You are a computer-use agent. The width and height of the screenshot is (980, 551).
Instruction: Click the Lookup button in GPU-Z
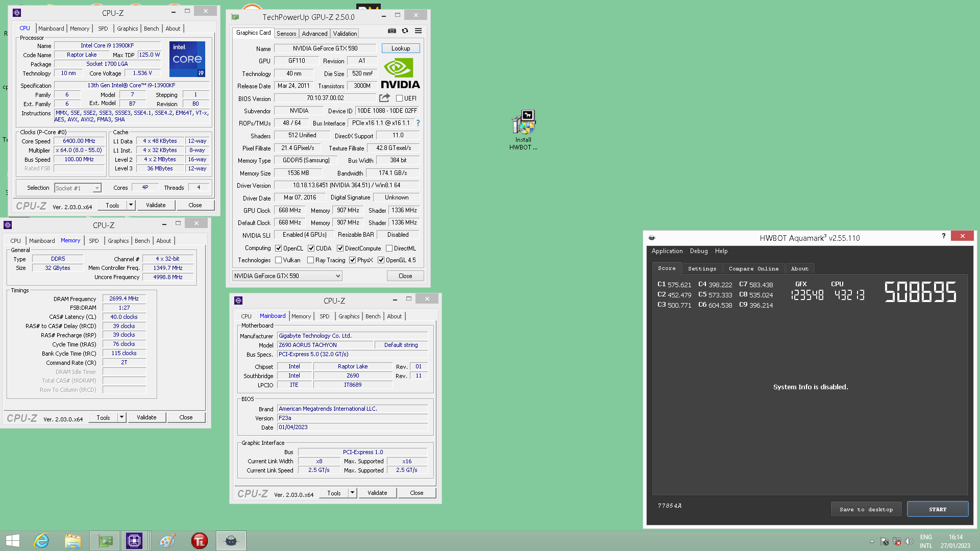(401, 48)
